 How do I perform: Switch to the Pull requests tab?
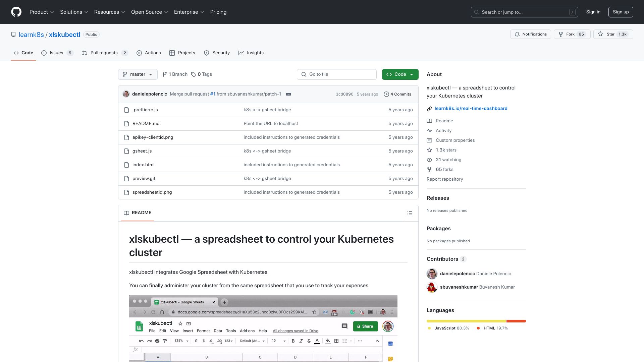[105, 53]
